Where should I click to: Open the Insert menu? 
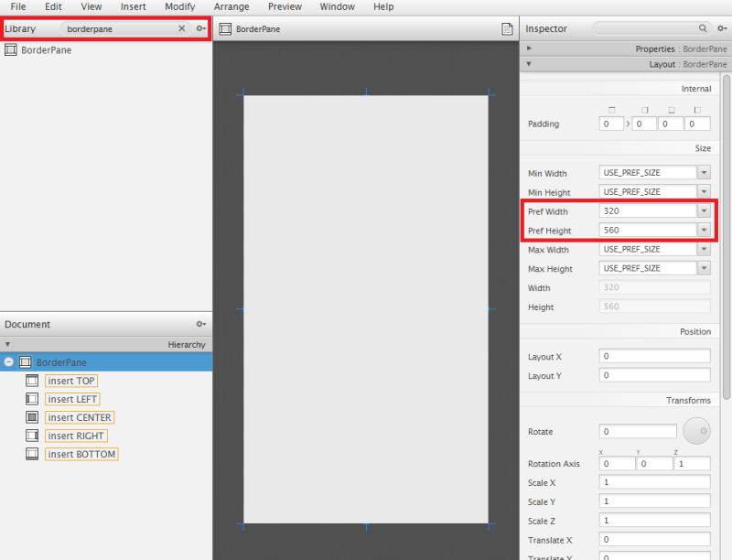click(x=133, y=6)
